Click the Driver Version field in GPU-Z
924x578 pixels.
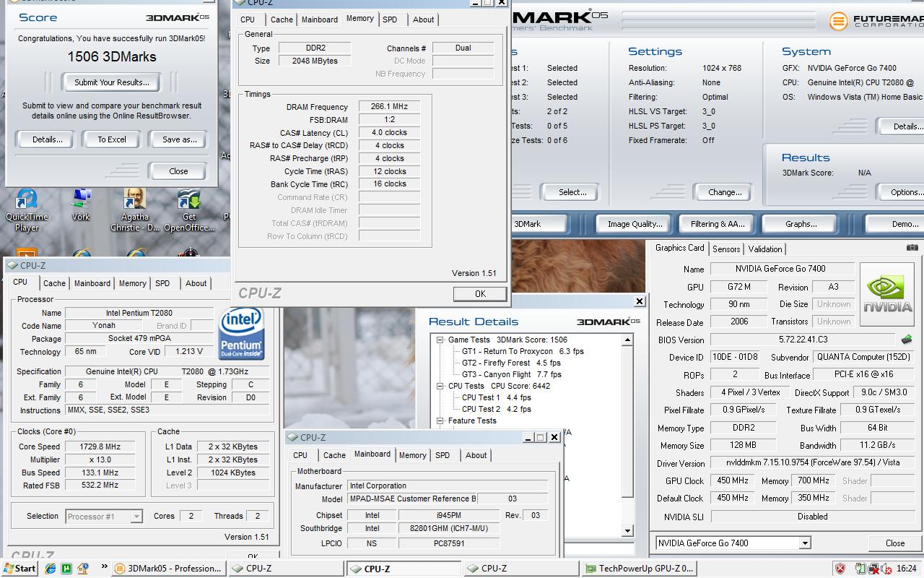tap(813, 462)
